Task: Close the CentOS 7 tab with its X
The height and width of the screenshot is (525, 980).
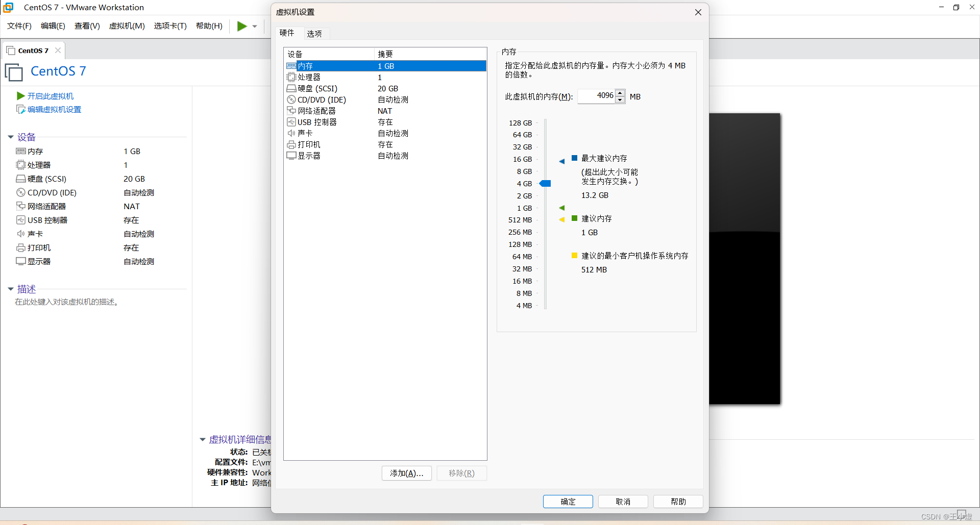Action: click(x=58, y=50)
